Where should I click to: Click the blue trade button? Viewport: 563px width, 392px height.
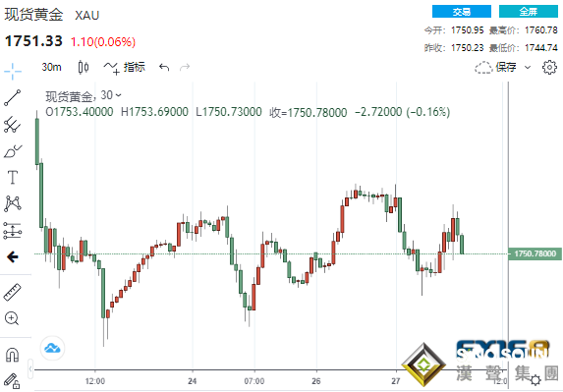click(x=462, y=12)
